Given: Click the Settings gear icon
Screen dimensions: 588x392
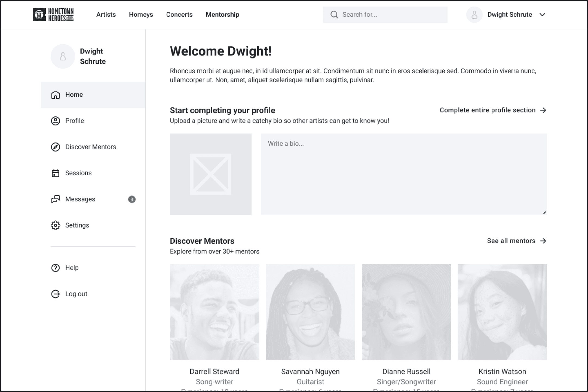Looking at the screenshot, I should [x=56, y=225].
